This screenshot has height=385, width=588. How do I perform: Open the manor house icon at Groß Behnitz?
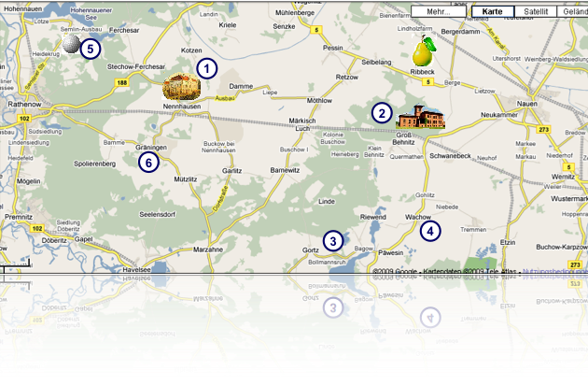[x=420, y=117]
